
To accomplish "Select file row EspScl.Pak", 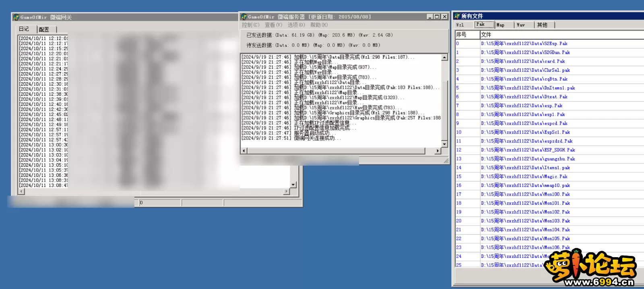I will point(549,132).
